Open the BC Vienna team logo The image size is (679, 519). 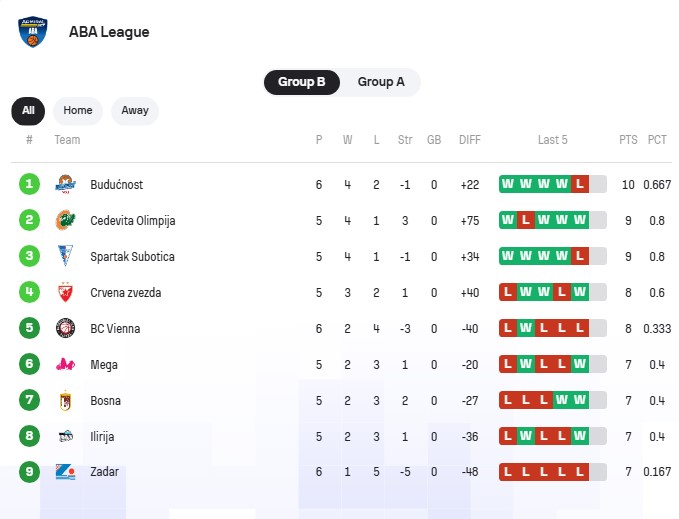point(66,328)
